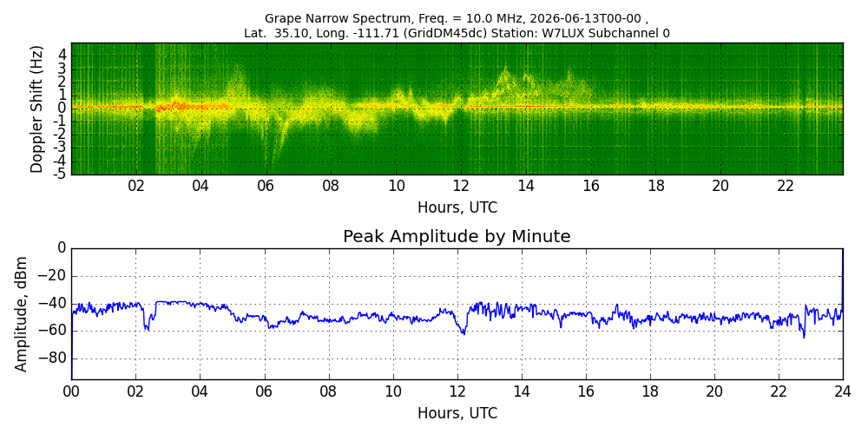
Task: Click the 02 hour tick below the spectrogram
Action: [x=136, y=187]
